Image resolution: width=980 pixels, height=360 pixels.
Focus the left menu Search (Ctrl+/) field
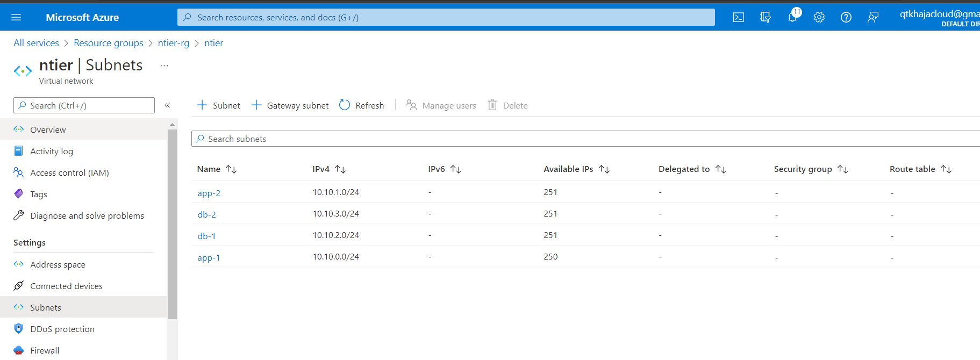tap(84, 105)
